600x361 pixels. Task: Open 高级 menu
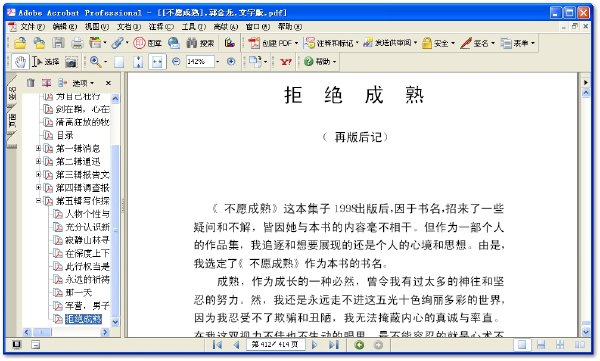pyautogui.click(x=225, y=26)
